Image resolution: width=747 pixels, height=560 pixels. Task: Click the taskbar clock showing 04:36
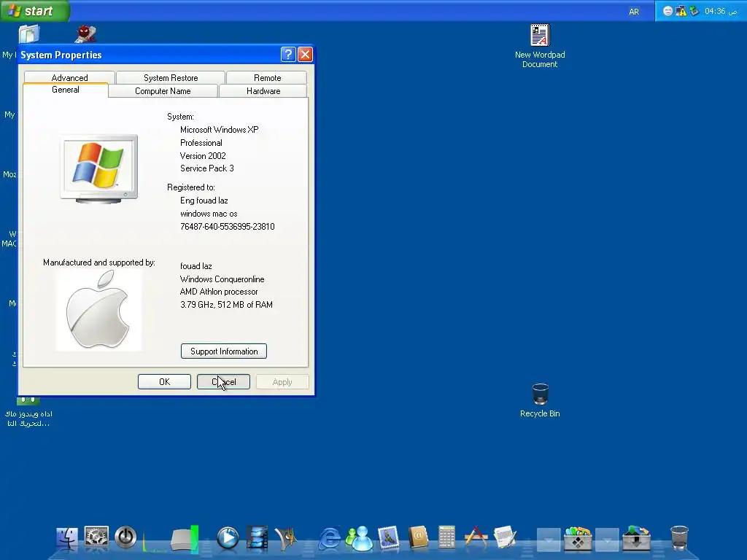(721, 11)
